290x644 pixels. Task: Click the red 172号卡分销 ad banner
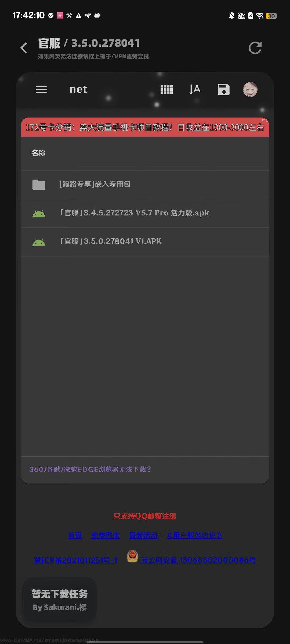tap(145, 127)
